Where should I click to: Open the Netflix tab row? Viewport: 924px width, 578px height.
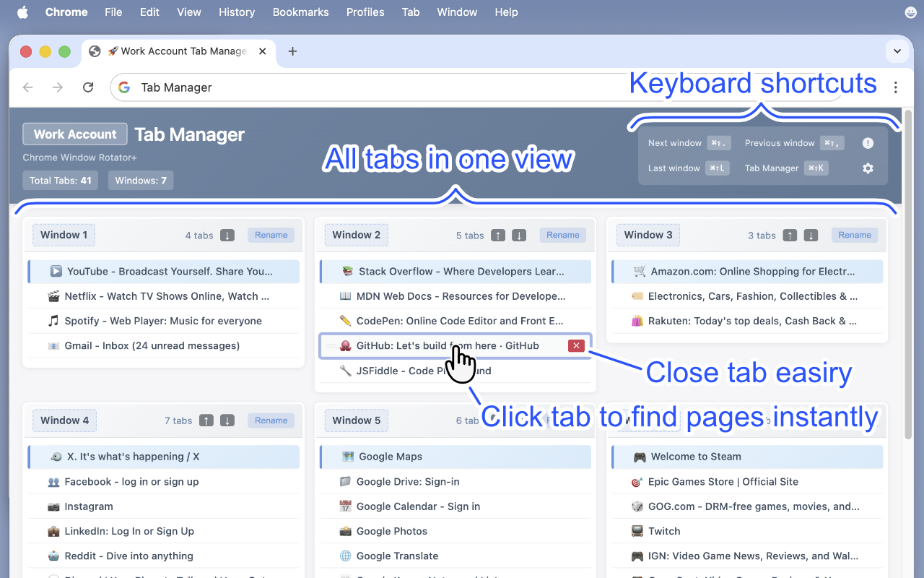[163, 296]
